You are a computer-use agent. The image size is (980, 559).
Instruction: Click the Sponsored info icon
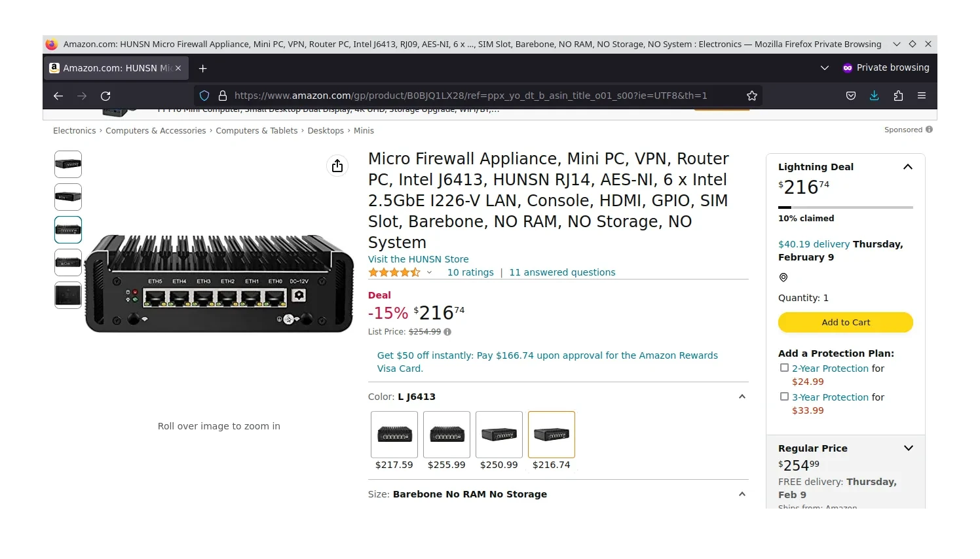pyautogui.click(x=929, y=130)
